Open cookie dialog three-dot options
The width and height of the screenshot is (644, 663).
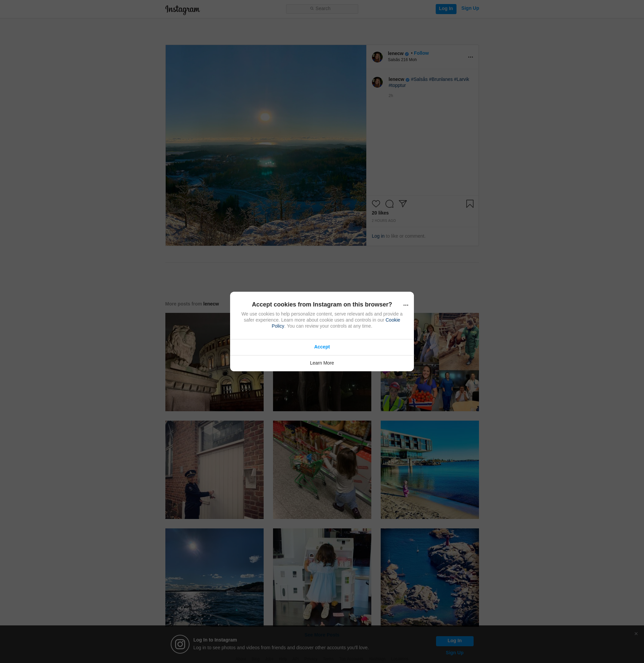coord(406,305)
